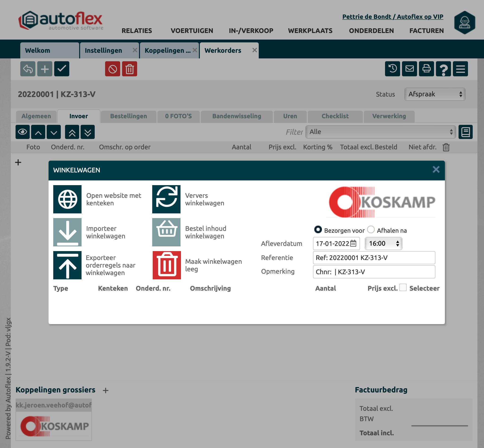Screen dimensions: 484x448
Task: Empty the cart with the red trash icon
Action: pos(167,265)
